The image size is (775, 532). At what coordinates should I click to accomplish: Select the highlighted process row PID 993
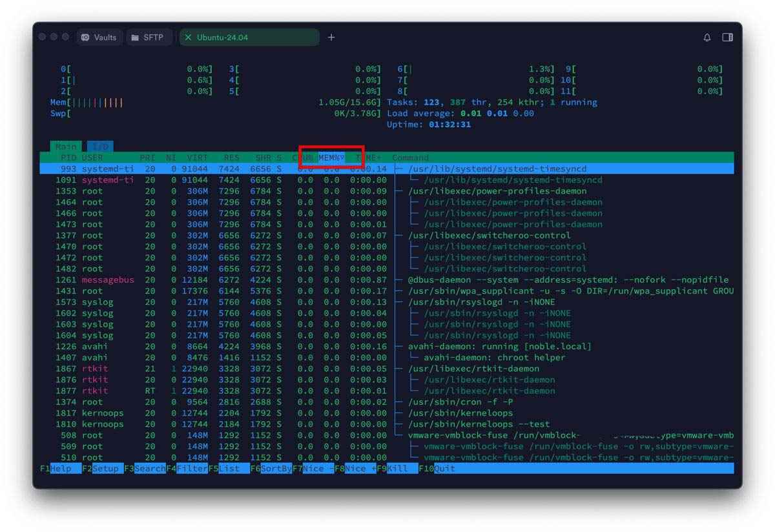pyautogui.click(x=387, y=169)
